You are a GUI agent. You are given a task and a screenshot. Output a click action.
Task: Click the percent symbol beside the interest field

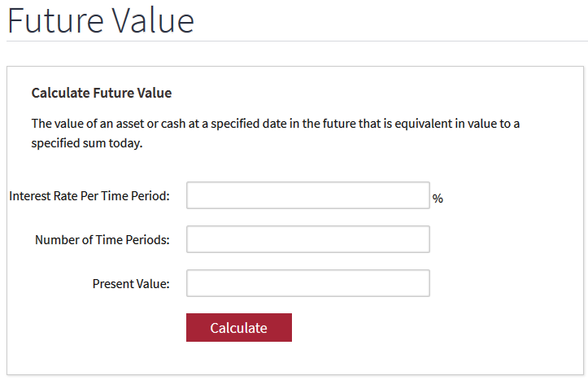point(438,199)
